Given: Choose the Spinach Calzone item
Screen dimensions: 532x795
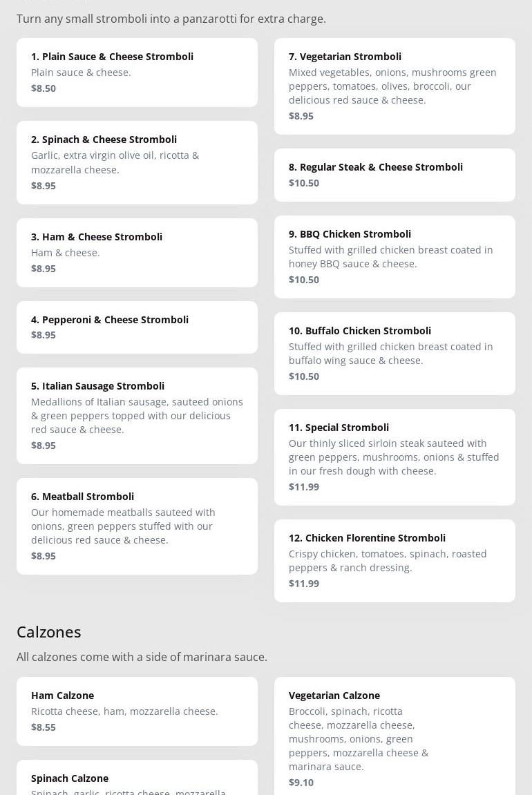Looking at the screenshot, I should pos(137,778).
